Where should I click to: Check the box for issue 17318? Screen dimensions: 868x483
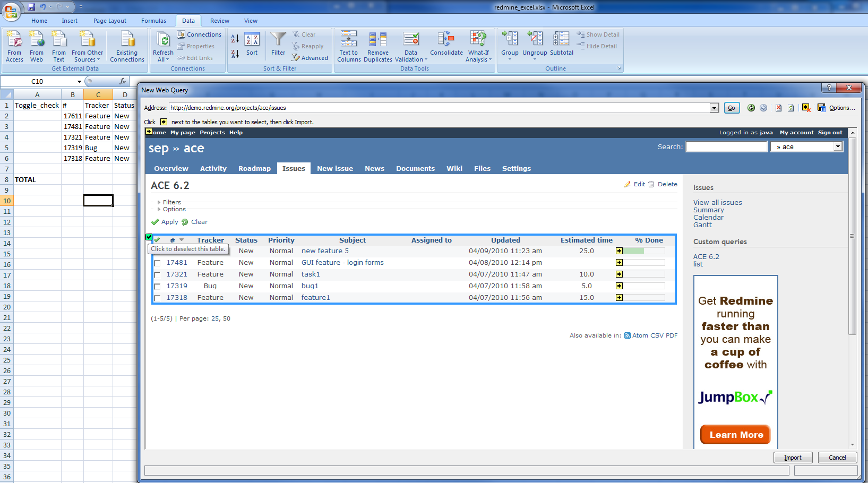point(157,298)
